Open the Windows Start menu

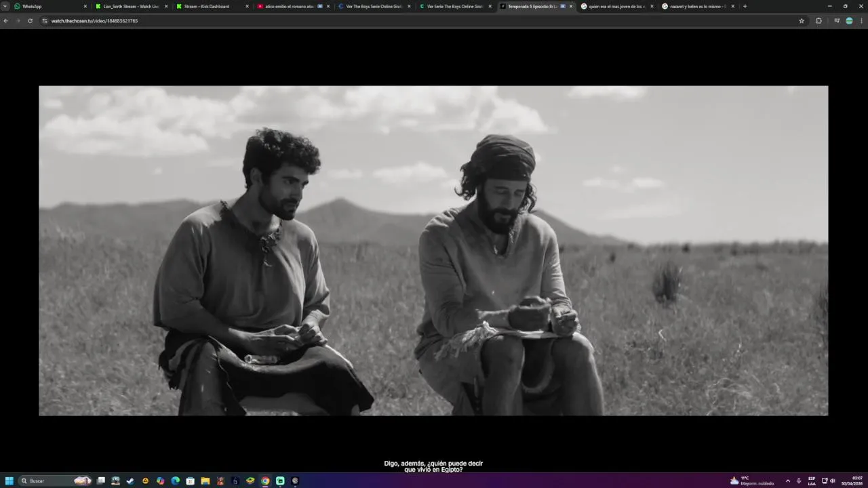tap(9, 481)
